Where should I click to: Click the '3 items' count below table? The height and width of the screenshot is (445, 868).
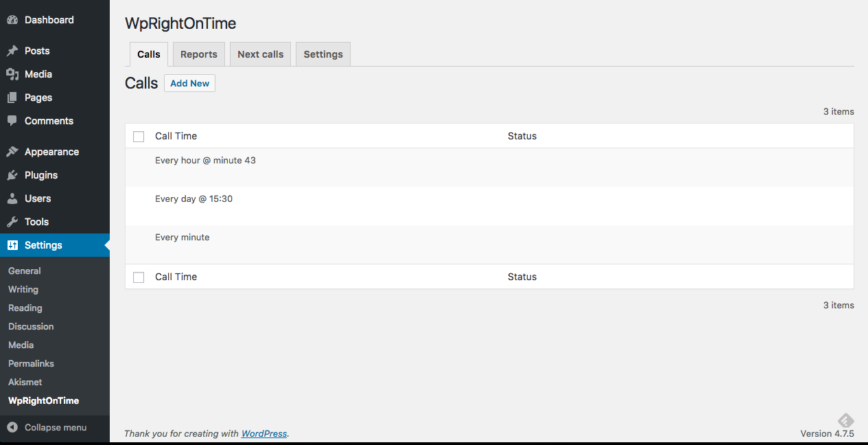click(x=838, y=305)
